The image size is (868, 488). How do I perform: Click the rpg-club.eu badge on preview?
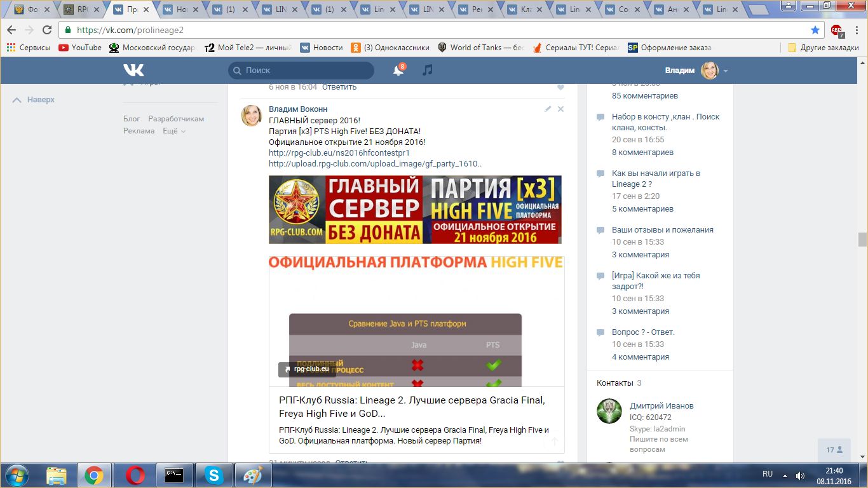tap(306, 369)
